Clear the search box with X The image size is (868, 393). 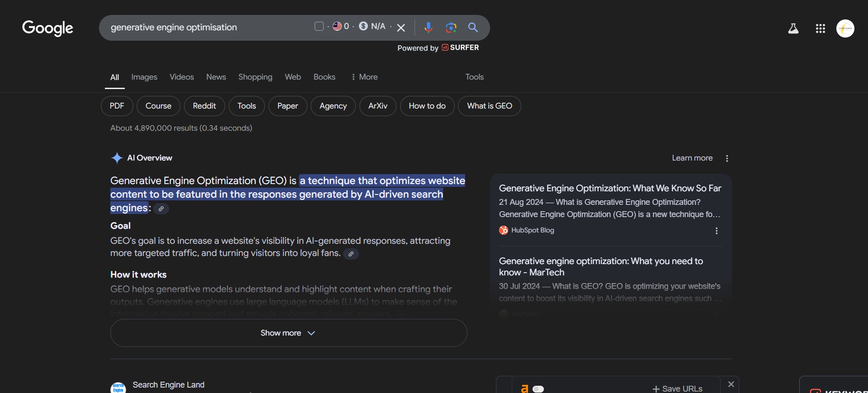pos(401,28)
